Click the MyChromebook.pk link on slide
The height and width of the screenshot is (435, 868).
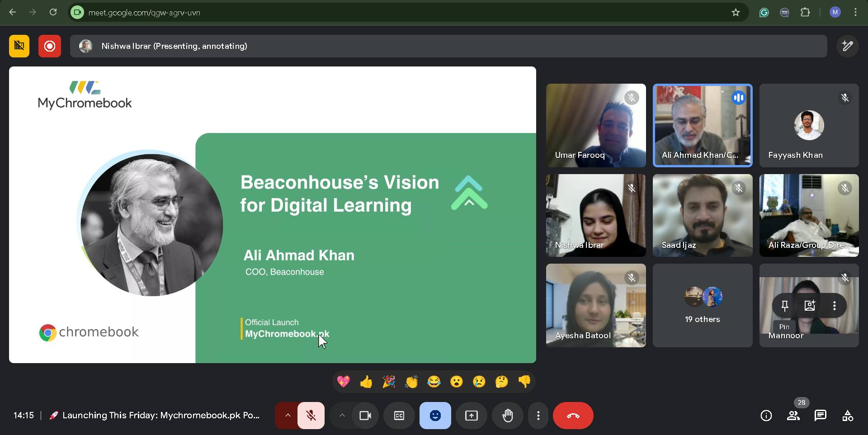[287, 334]
